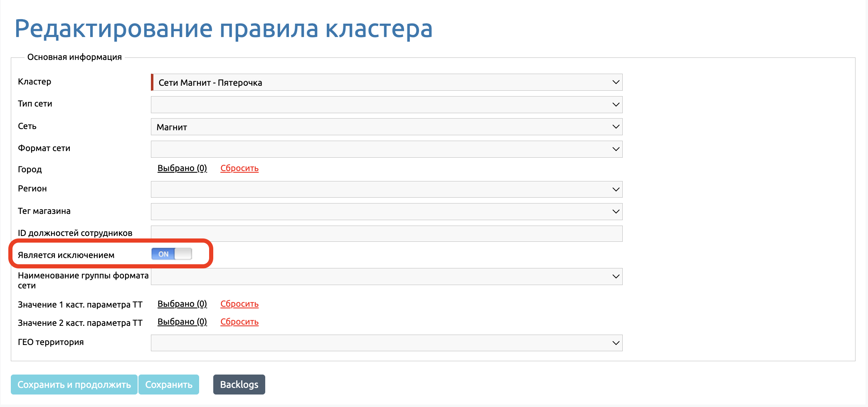Open Выбрано (0) for Значение 2 parameter
The image size is (868, 407).
[x=182, y=322]
